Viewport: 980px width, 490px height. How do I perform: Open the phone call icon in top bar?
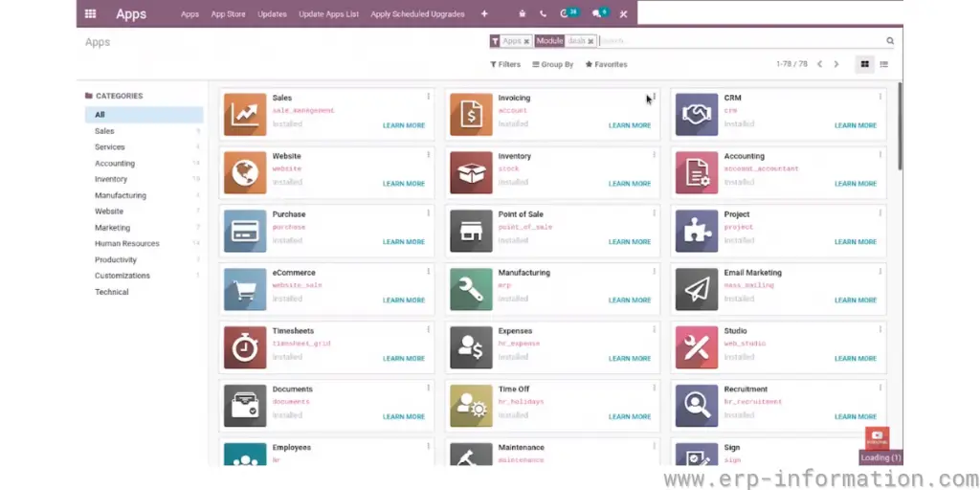point(543,13)
